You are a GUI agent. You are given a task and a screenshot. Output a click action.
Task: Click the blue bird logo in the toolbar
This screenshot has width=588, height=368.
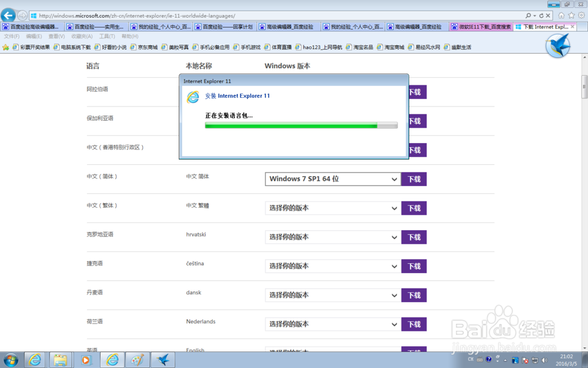557,45
